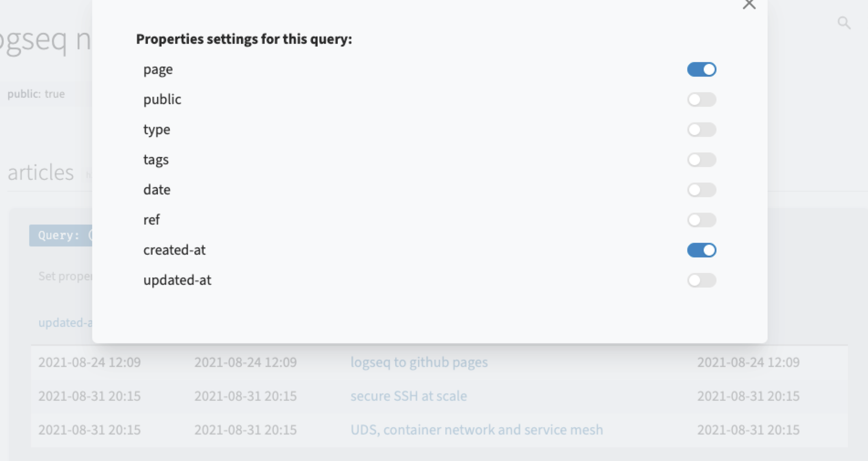Click the 'articles' section heading

pyautogui.click(x=40, y=173)
